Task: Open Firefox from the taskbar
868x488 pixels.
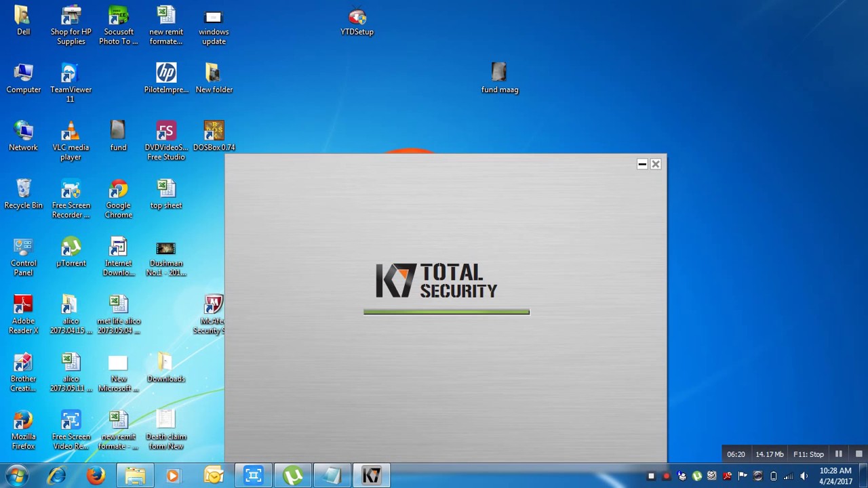Action: click(x=96, y=476)
